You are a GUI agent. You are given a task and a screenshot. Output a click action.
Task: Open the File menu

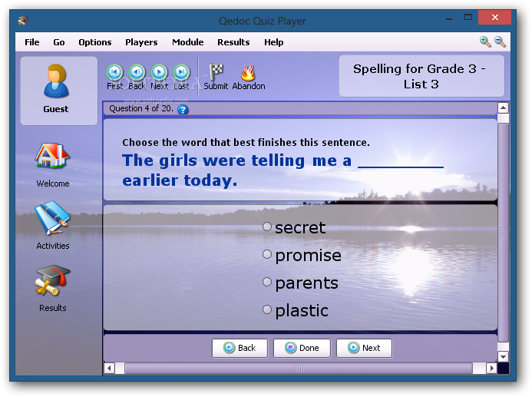coord(32,42)
